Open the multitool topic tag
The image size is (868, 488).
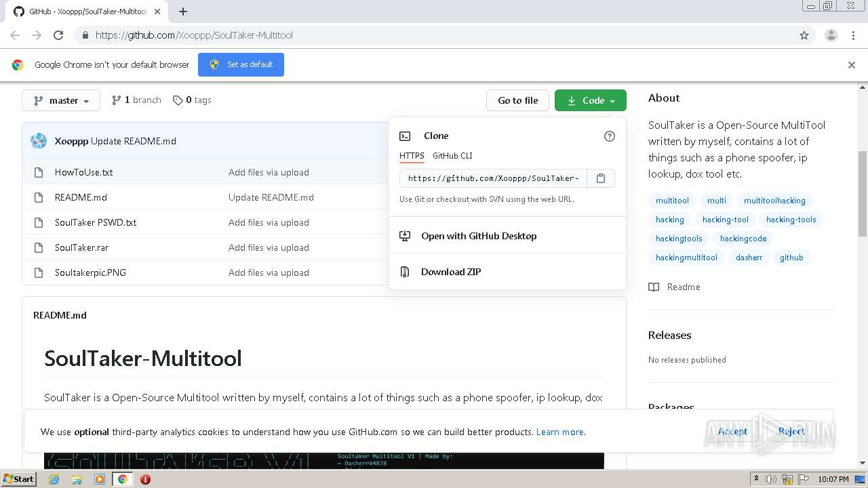[x=672, y=201]
